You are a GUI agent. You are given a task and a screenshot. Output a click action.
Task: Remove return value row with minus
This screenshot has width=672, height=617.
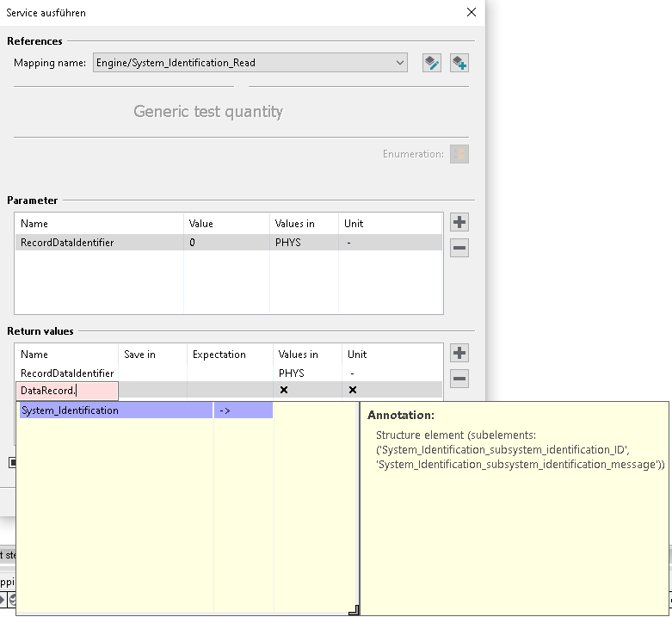click(x=459, y=379)
